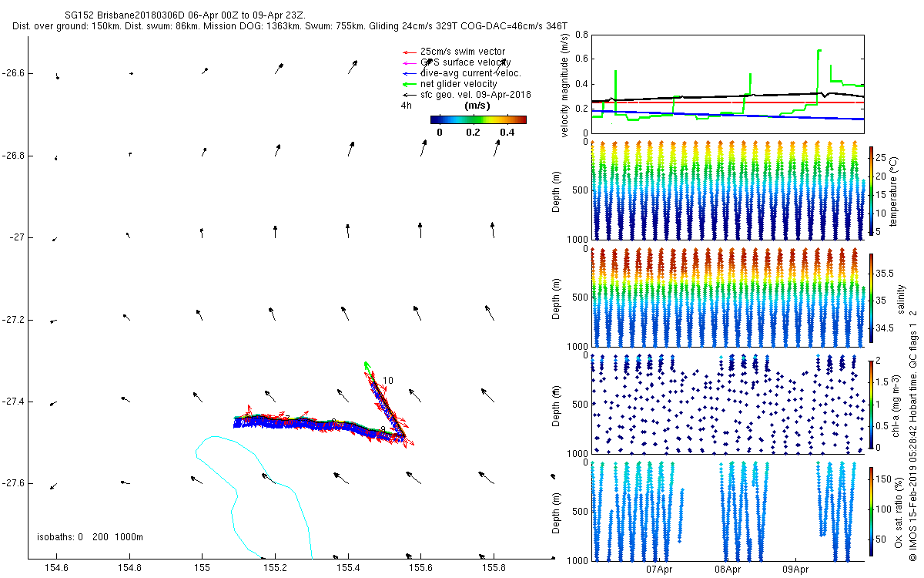The height and width of the screenshot is (578, 924).
Task: Click the velocity magnitude (m/s) axis label
Action: click(x=566, y=85)
